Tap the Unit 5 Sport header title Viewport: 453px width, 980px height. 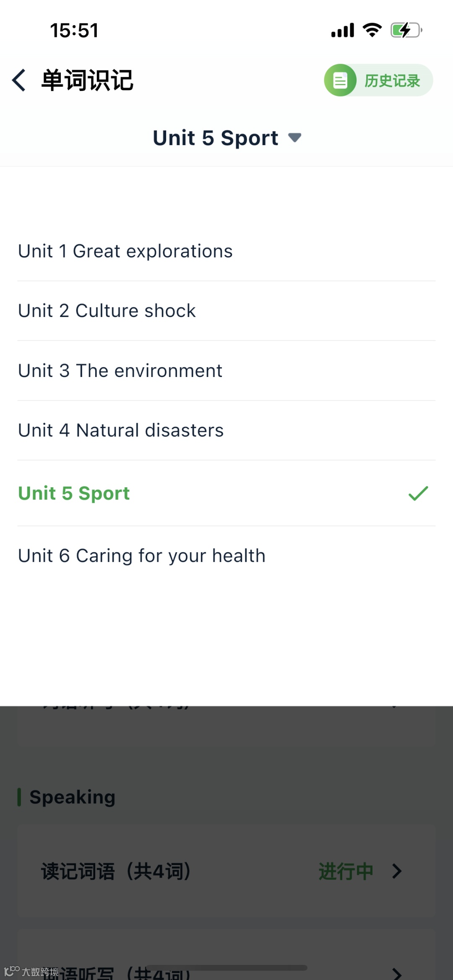(215, 138)
